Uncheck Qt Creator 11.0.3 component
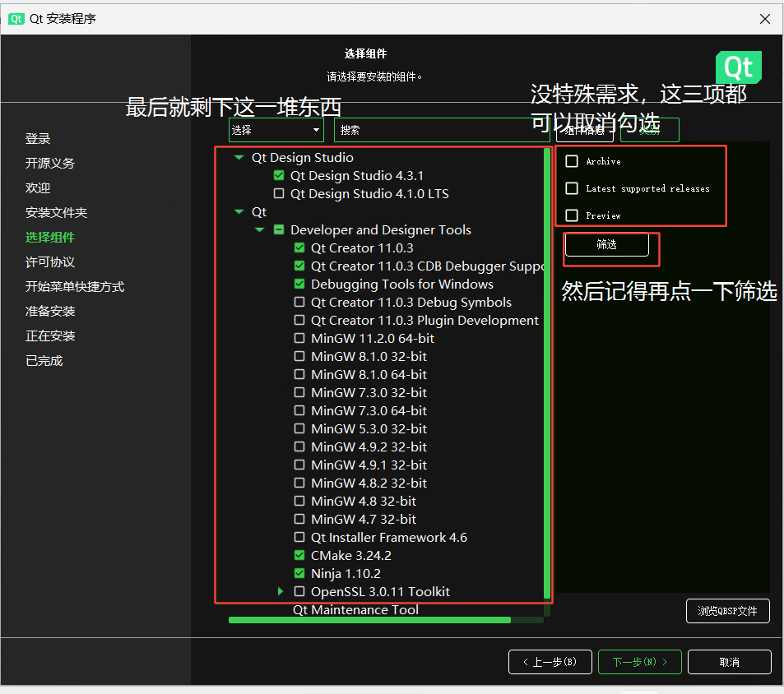The image size is (784, 694). pyautogui.click(x=299, y=248)
